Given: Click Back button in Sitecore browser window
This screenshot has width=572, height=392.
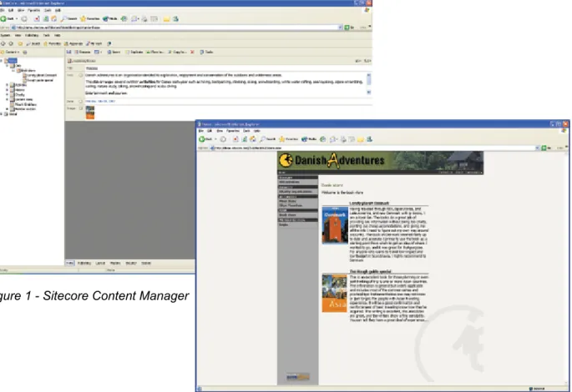Looking at the screenshot, I should click(8, 18).
